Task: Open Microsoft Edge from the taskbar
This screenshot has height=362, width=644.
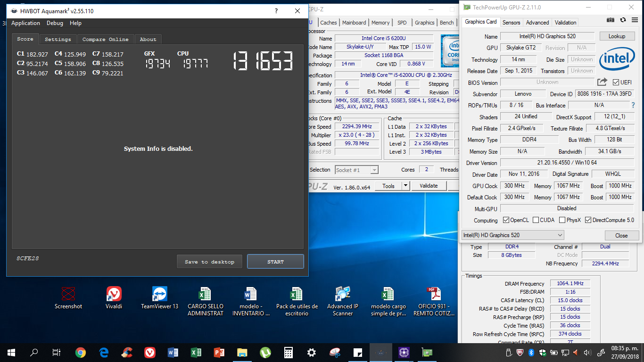Action: [104, 353]
